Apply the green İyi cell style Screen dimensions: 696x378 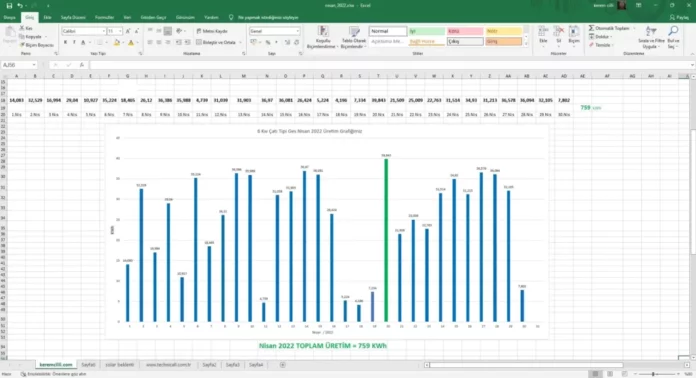click(x=427, y=31)
